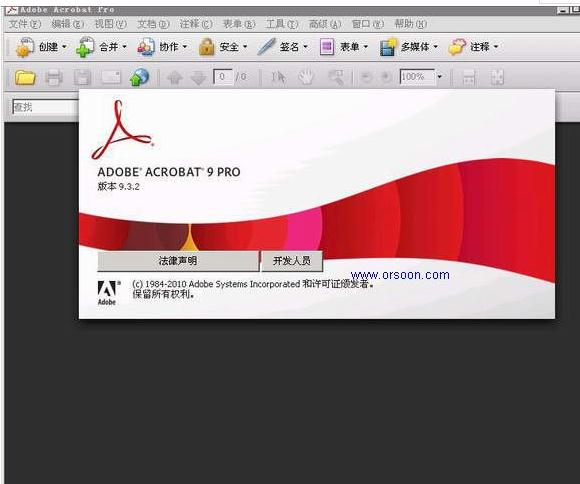This screenshot has width=580, height=484.
Task: Click the scrolling page view icon
Action: 469,77
